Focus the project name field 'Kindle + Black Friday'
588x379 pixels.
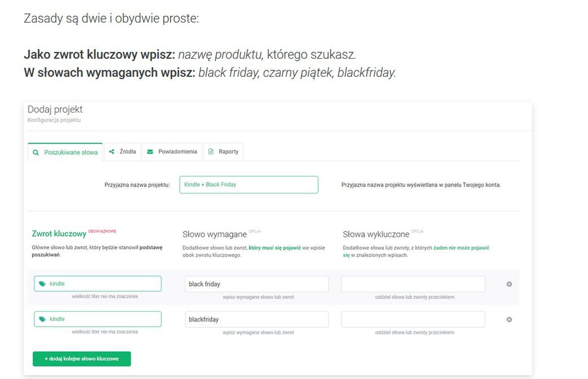coord(249,185)
